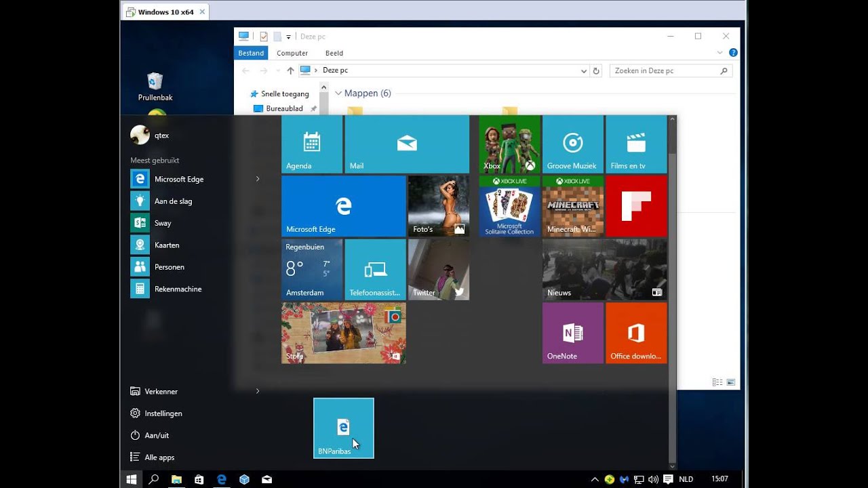This screenshot has width=868, height=488.
Task: Open the volume control in tray
Action: (x=653, y=479)
